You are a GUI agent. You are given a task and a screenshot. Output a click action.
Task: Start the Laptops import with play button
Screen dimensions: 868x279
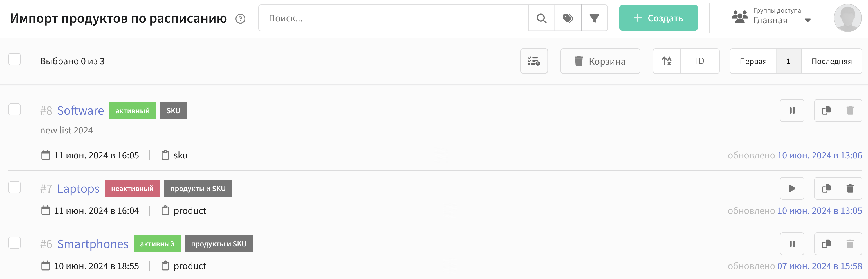pos(792,189)
